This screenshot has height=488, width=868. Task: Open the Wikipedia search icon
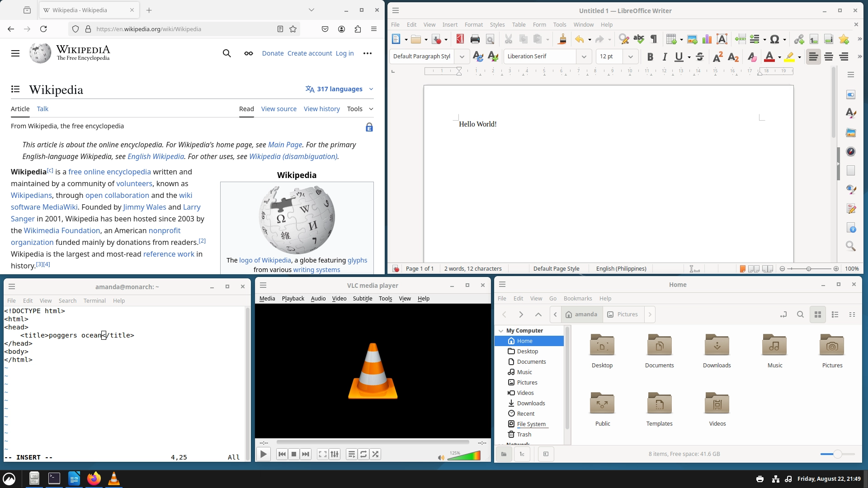click(226, 53)
